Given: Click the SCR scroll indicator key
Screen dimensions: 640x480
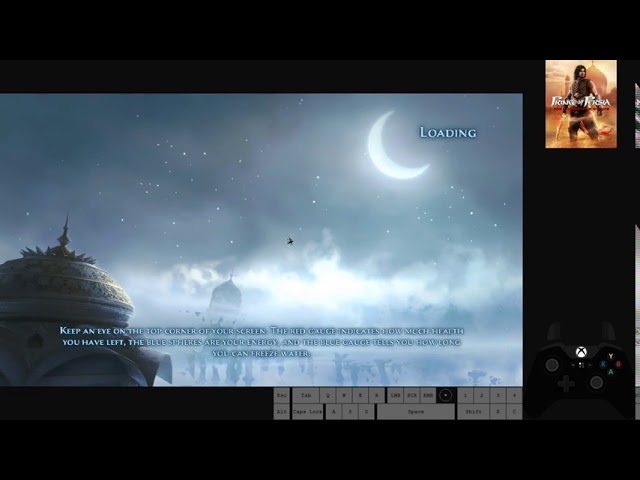Looking at the screenshot, I should tap(412, 395).
